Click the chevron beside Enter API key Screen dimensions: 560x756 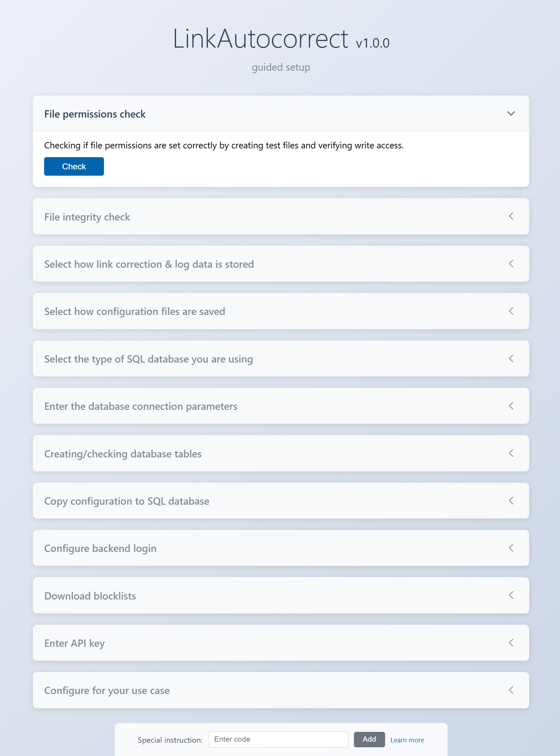pyautogui.click(x=511, y=643)
